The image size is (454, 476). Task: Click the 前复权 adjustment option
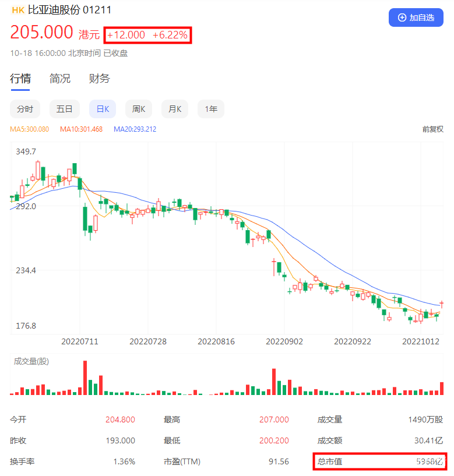click(x=433, y=129)
